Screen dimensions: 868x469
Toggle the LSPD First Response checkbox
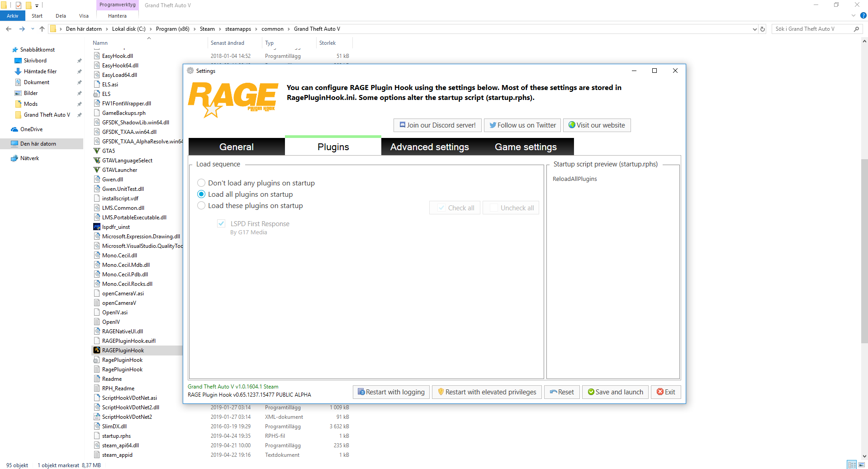tap(221, 224)
